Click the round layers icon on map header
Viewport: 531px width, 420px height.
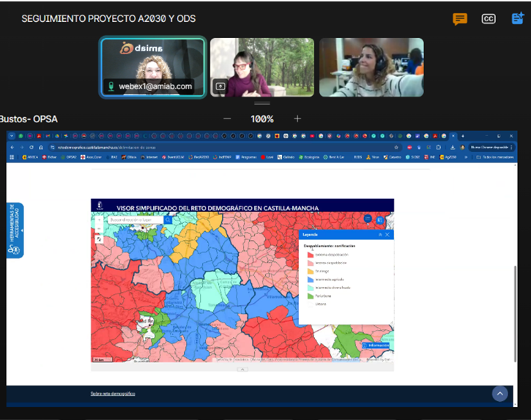[368, 219]
